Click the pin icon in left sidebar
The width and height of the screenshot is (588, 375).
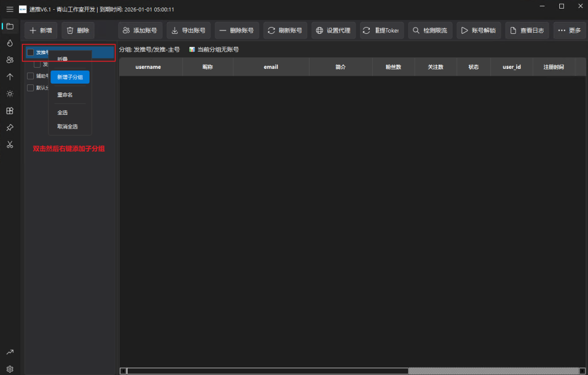pos(10,127)
